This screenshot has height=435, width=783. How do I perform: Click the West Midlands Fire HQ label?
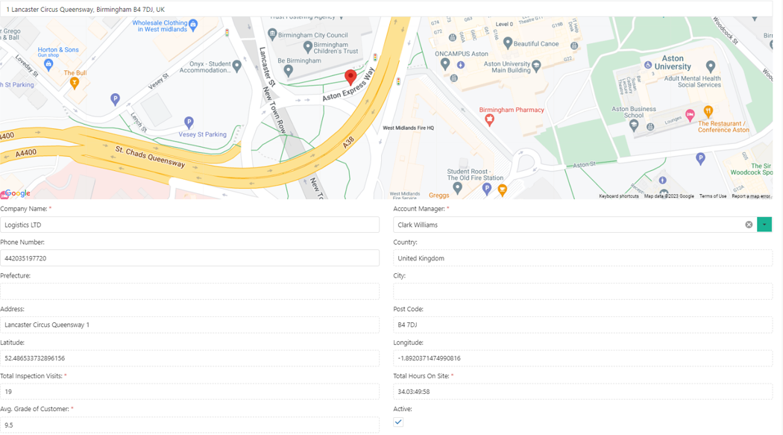[x=408, y=128]
